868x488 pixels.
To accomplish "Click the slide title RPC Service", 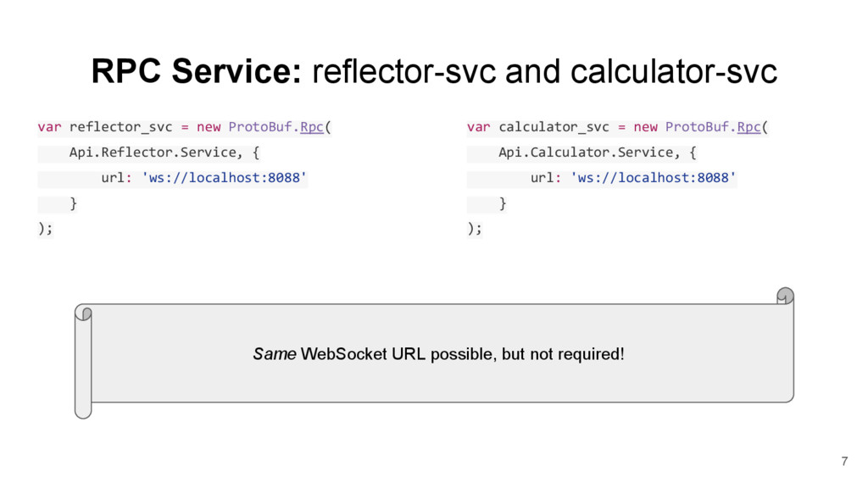I will coord(197,71).
